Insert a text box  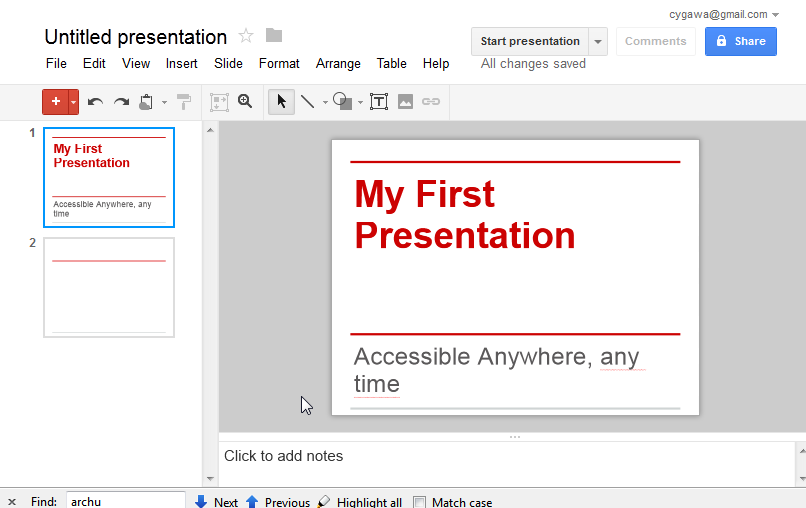tap(379, 101)
